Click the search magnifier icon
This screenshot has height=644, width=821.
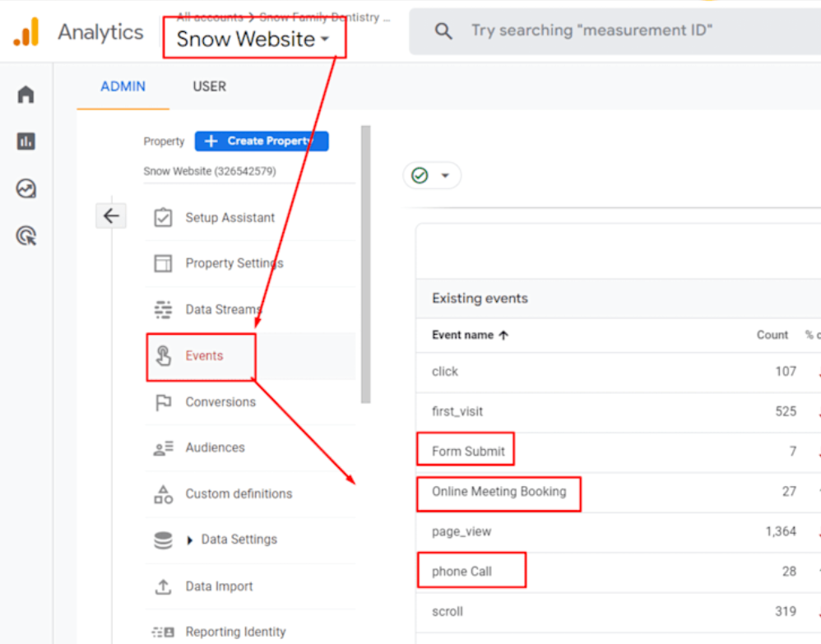[x=443, y=31]
